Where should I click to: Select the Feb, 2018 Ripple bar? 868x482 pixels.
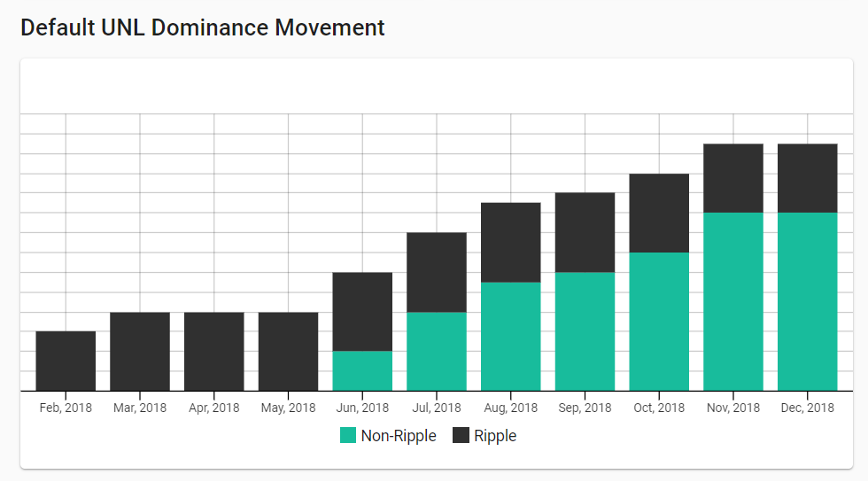[66, 361]
